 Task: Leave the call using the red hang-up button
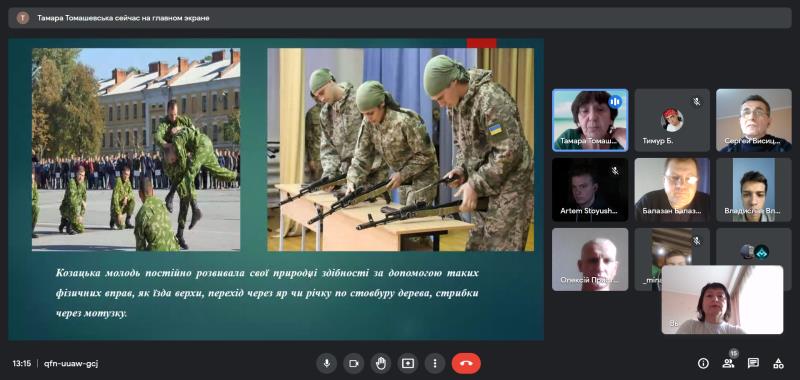(x=466, y=363)
